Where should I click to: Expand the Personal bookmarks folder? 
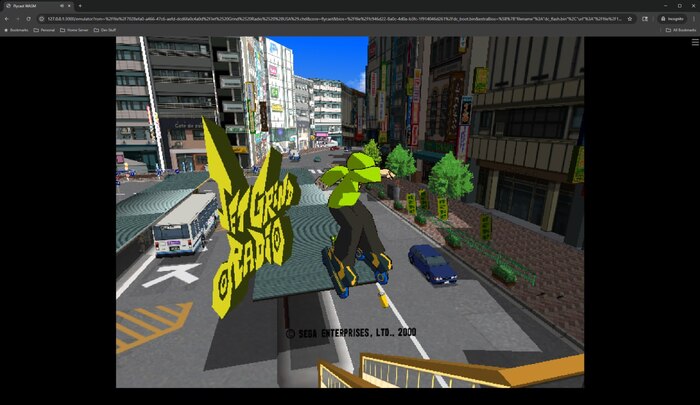(45, 30)
